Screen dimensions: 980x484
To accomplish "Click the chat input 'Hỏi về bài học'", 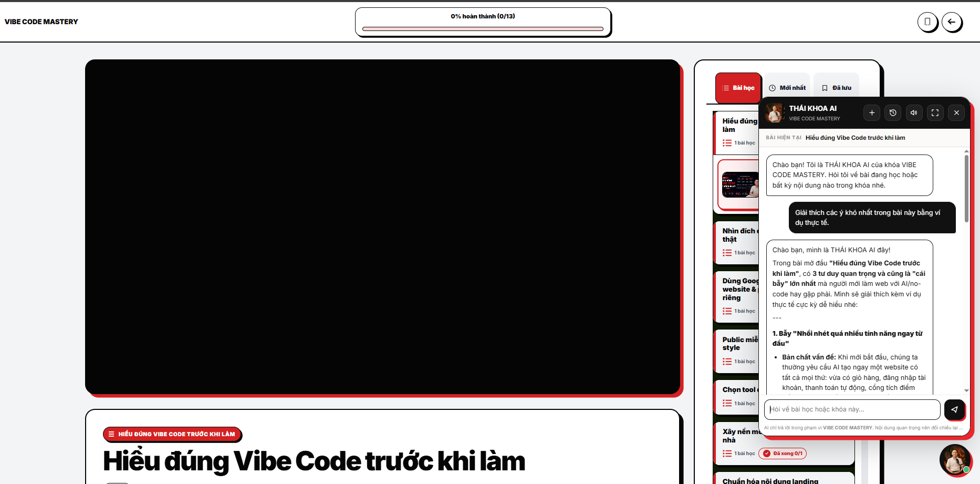I will tap(852, 409).
